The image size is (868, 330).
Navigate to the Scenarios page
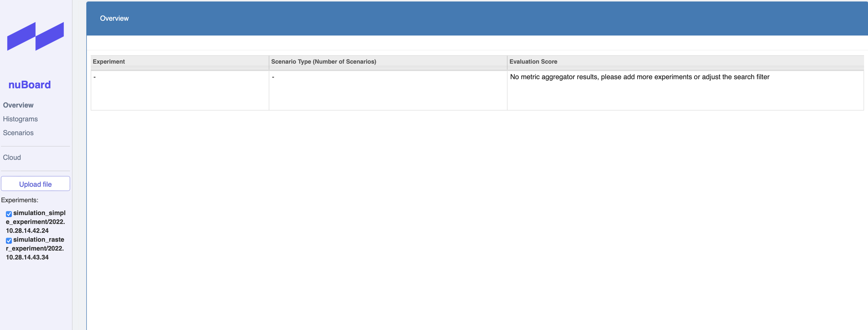coord(18,133)
